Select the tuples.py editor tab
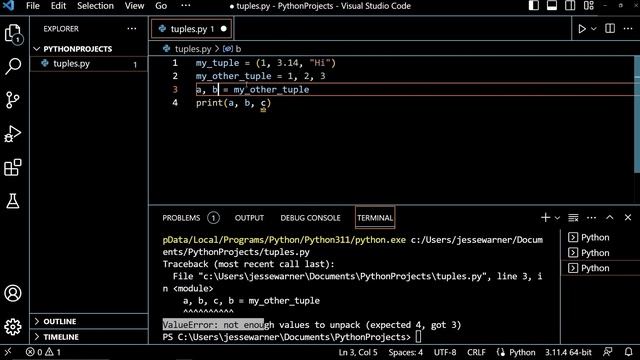Screen dimensions: 640x360 (x=192, y=29)
